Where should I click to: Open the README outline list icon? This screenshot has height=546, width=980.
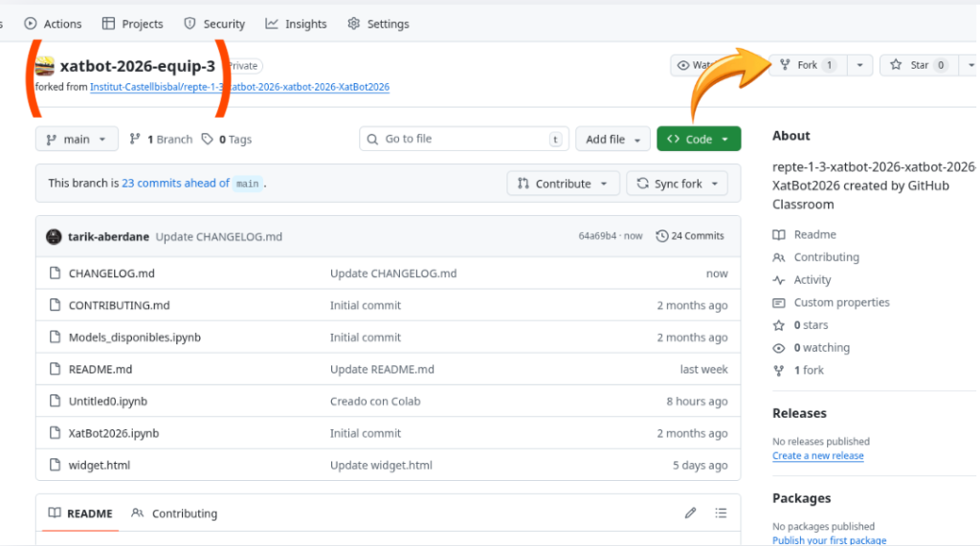721,513
